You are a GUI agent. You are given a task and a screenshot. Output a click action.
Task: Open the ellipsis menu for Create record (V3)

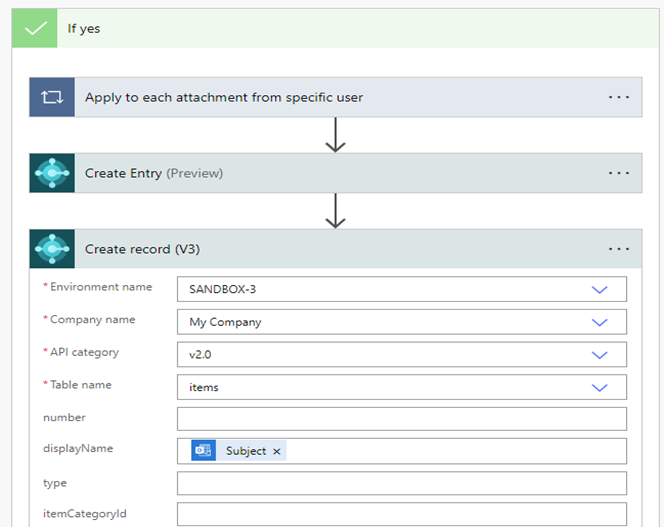(x=618, y=249)
